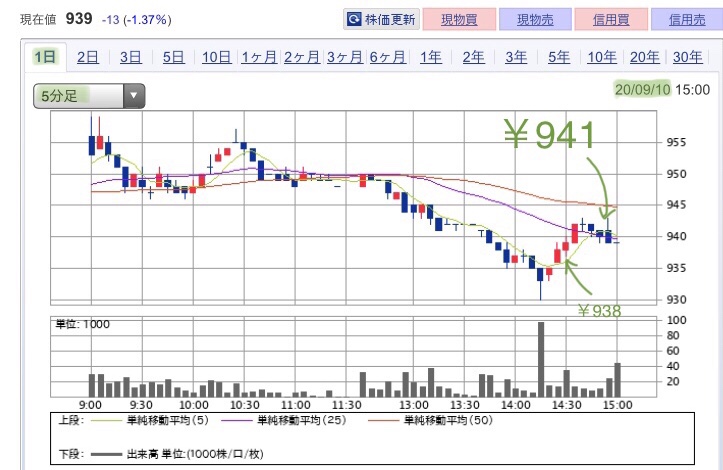Viewport: 723px width, 470px height.
Task: View the 5年 chart period
Action: (559, 57)
